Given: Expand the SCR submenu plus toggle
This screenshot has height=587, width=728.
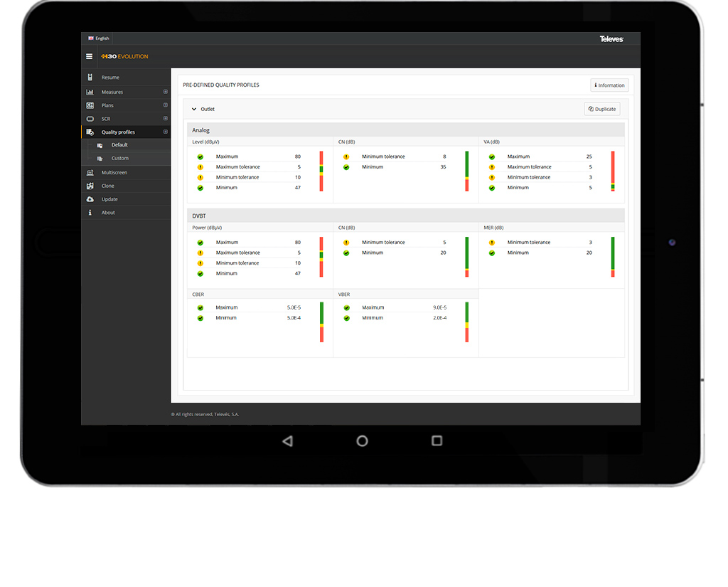Looking at the screenshot, I should (x=165, y=119).
